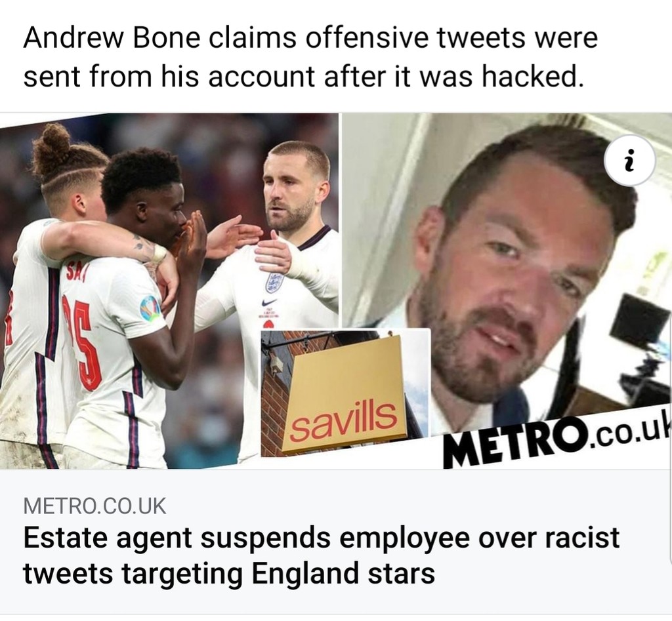Click the red "savills" lettering on sign
This screenshot has width=672, height=621.
(343, 422)
